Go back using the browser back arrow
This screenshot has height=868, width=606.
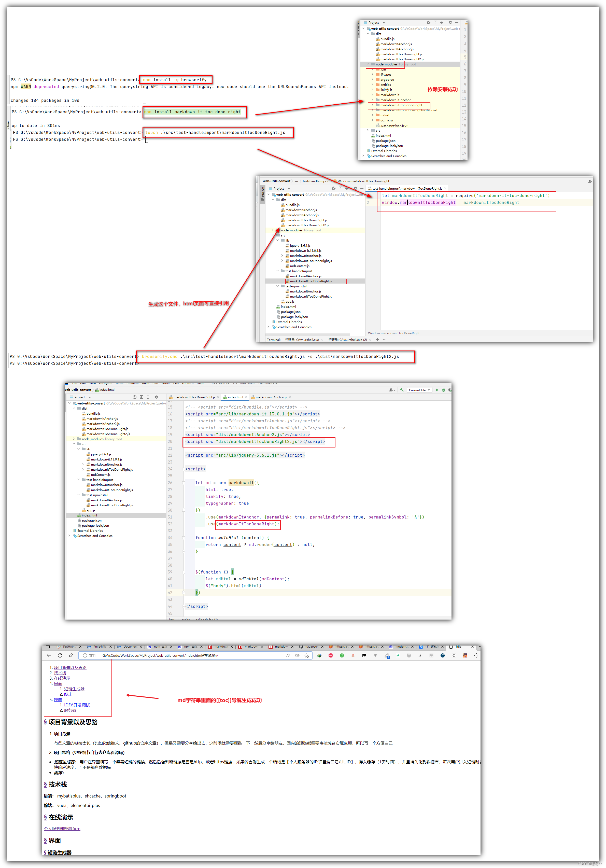coord(48,655)
